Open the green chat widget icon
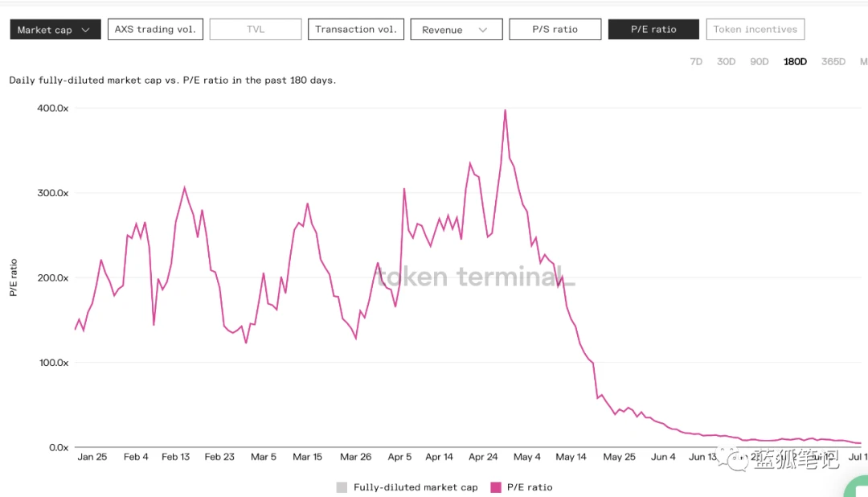The image size is (868, 497). (857, 487)
